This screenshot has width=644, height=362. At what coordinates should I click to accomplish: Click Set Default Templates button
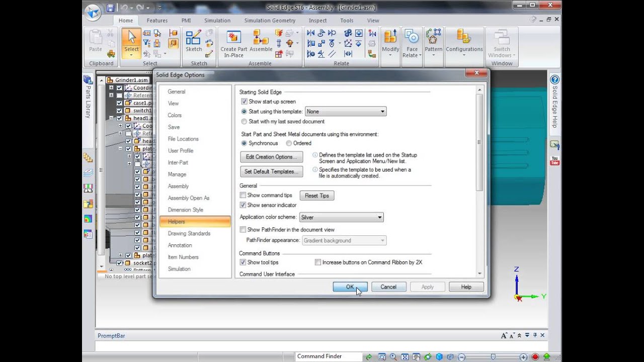272,171
